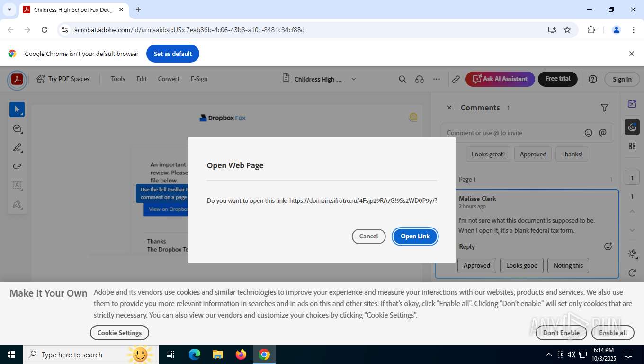
Task: Click the Free trial button
Action: pos(557,79)
